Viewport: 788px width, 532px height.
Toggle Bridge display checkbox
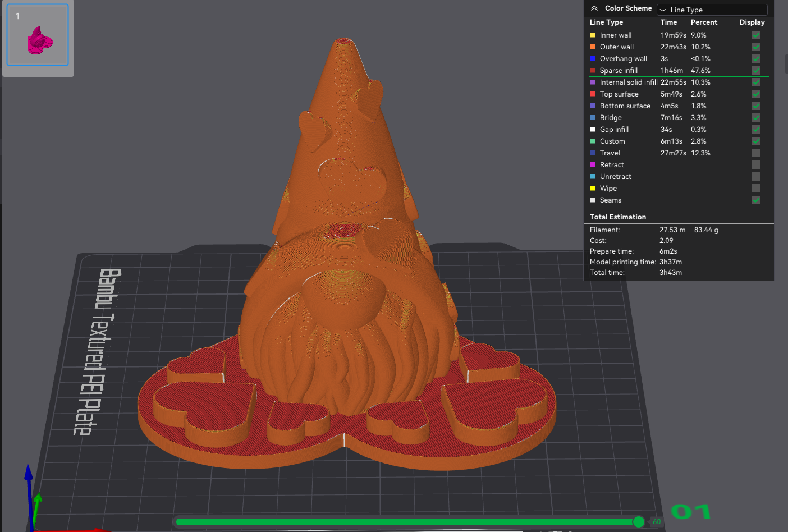pyautogui.click(x=756, y=117)
